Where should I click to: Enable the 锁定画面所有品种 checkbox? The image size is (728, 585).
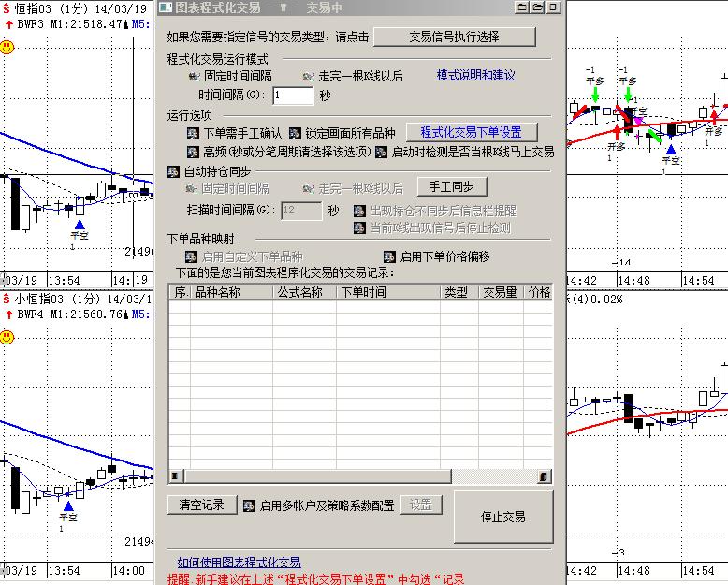coord(296,133)
